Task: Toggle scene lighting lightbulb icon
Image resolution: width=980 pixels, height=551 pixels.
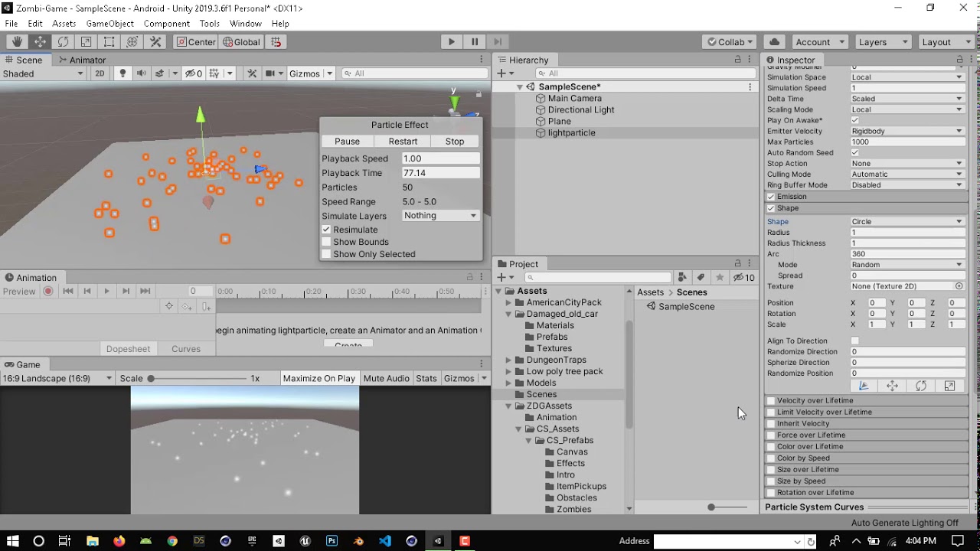Action: (122, 73)
